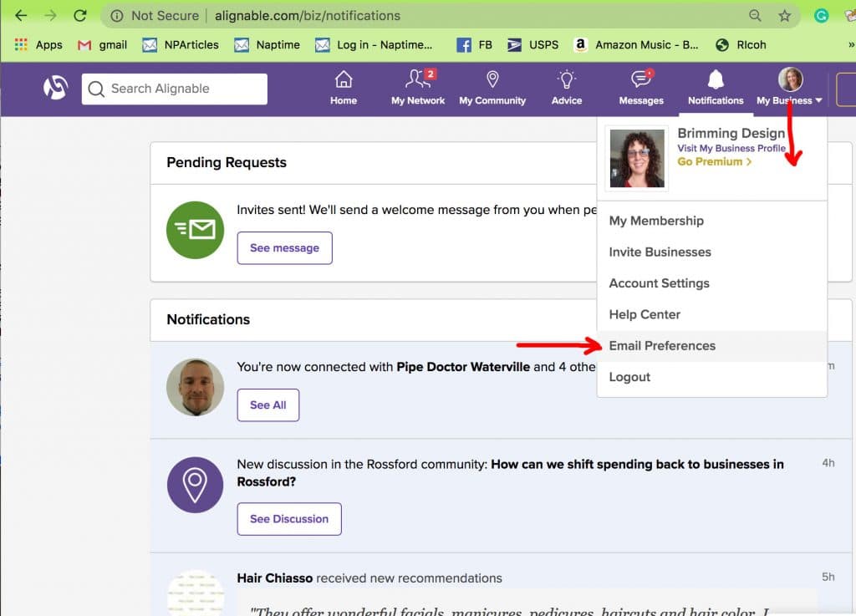The image size is (856, 616).
Task: Open the Advice lightbulb icon
Action: [567, 88]
